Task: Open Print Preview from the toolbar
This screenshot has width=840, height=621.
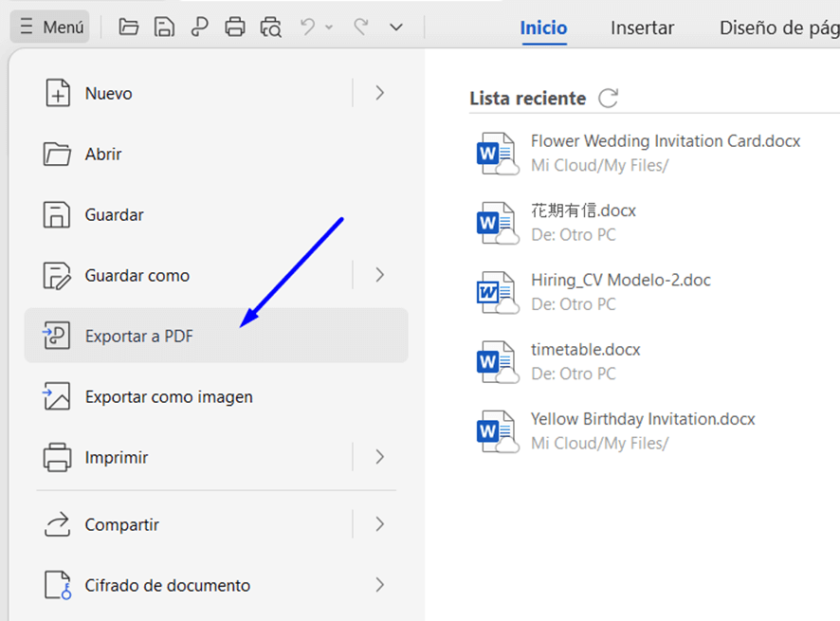Action: (271, 27)
